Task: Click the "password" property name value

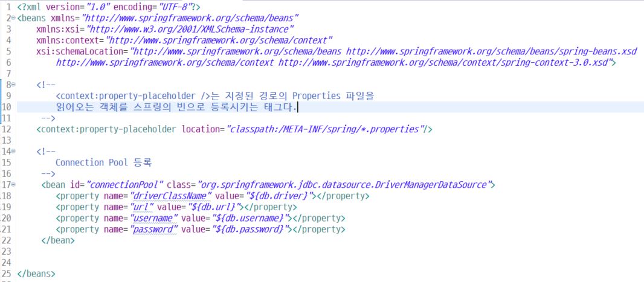Action: point(154,229)
